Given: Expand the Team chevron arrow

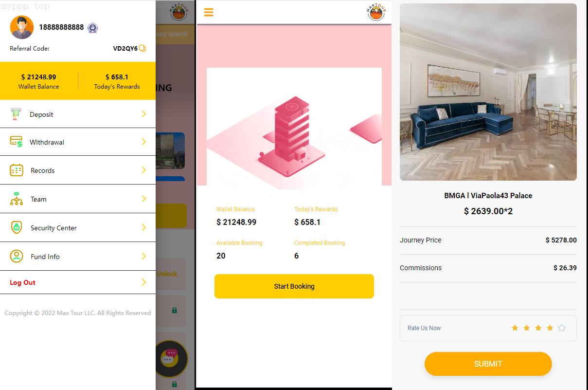Looking at the screenshot, I should point(144,199).
